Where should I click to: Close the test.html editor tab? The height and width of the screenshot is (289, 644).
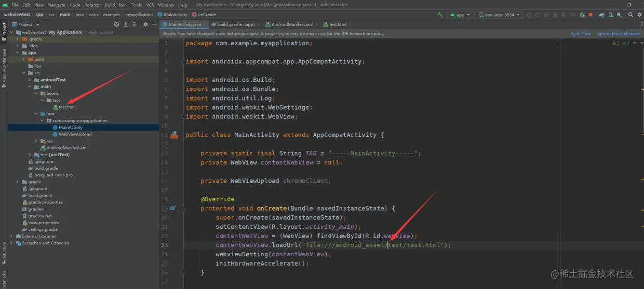coord(351,24)
